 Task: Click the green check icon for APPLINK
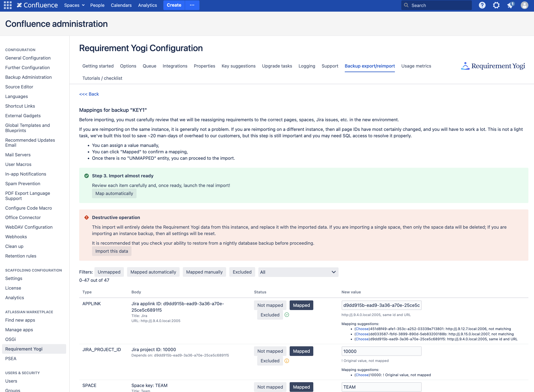point(287,315)
